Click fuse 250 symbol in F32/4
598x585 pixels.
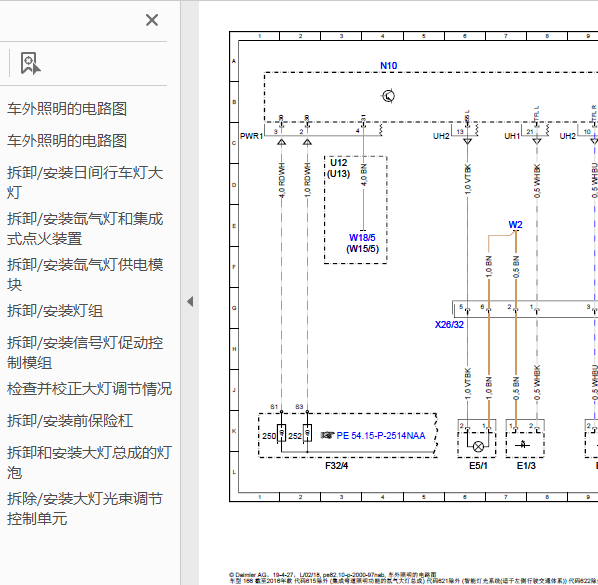coord(281,433)
